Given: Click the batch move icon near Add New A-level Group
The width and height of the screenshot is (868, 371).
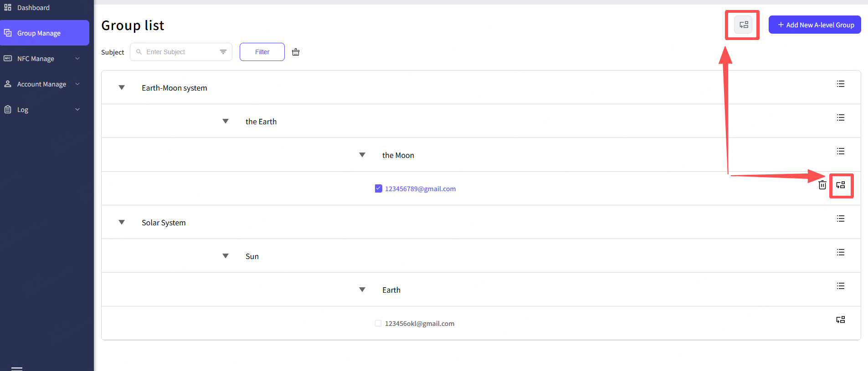Looking at the screenshot, I should (x=744, y=25).
